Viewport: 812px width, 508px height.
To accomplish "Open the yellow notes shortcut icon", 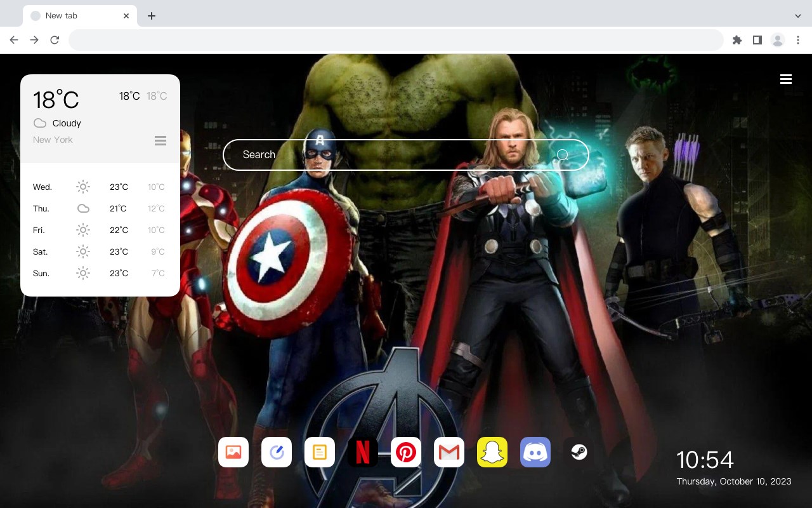I will pyautogui.click(x=320, y=452).
